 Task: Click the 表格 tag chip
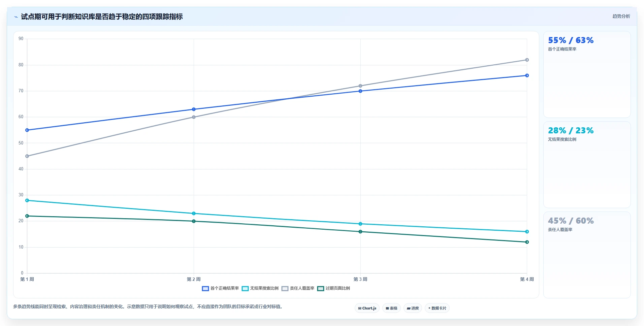click(x=391, y=308)
